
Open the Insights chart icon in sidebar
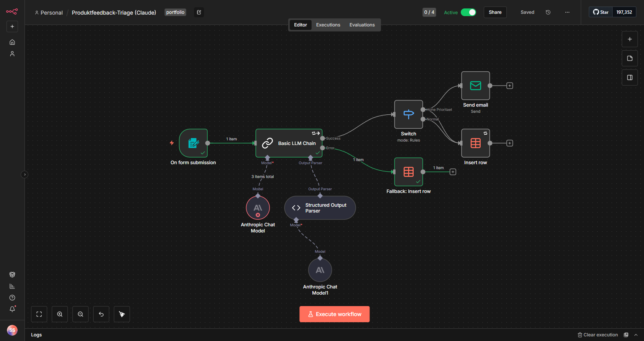tap(12, 286)
